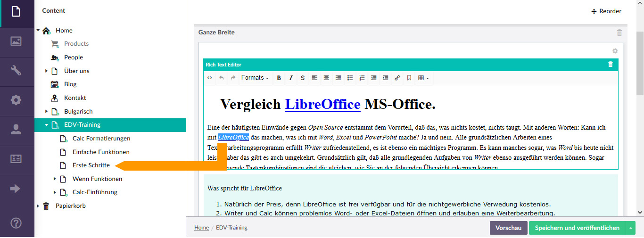This screenshot has height=238, width=644.
Task: Open the Formats dropdown
Action: [255, 78]
